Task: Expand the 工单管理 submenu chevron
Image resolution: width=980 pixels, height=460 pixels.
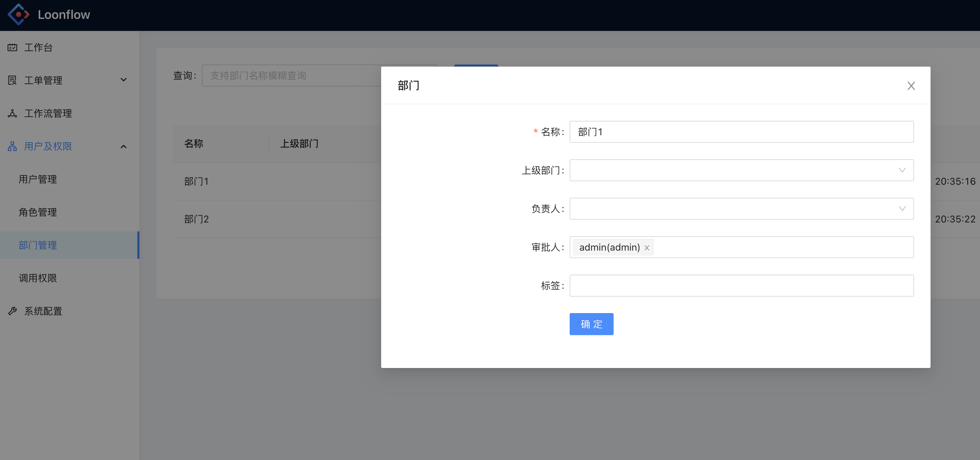Action: [124, 80]
